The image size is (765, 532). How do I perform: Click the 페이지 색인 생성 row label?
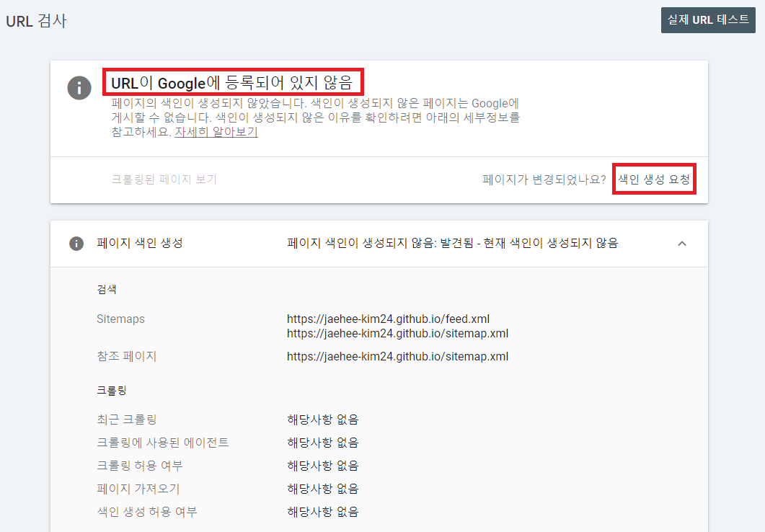click(140, 243)
